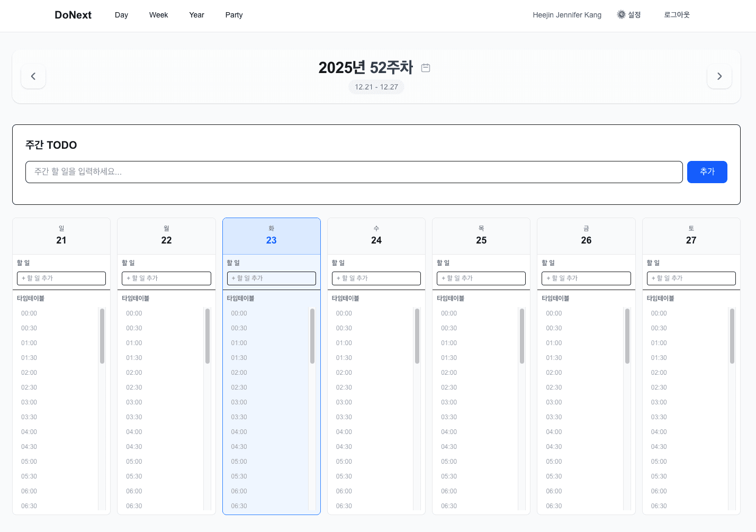Go to previous week with left arrow
The width and height of the screenshot is (756, 532).
pyautogui.click(x=33, y=76)
